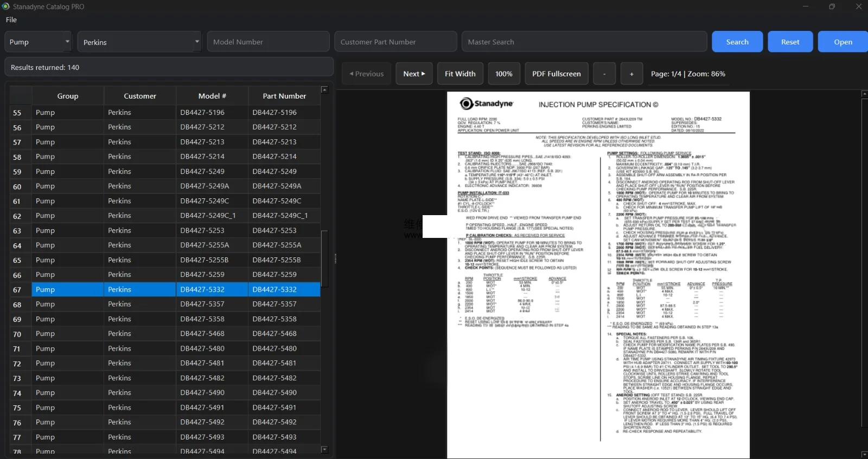Select part number DB4427-5255B
Image resolution: width=868 pixels, height=459 pixels.
click(x=284, y=260)
